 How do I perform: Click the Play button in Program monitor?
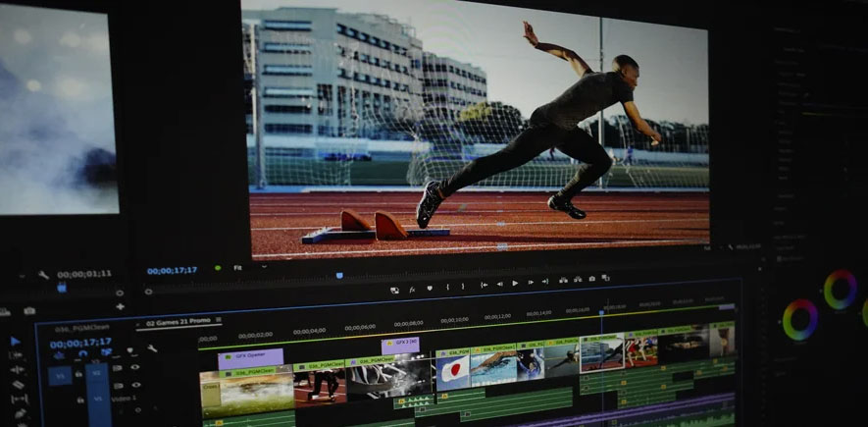516,284
